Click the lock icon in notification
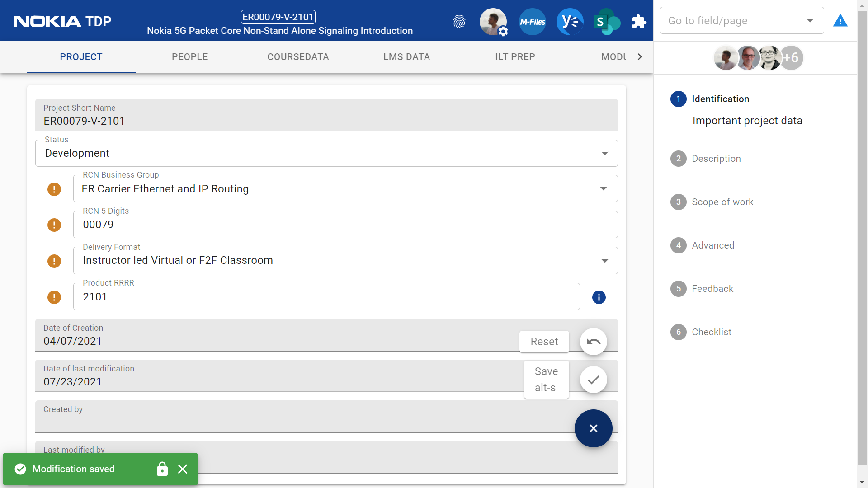 (162, 469)
